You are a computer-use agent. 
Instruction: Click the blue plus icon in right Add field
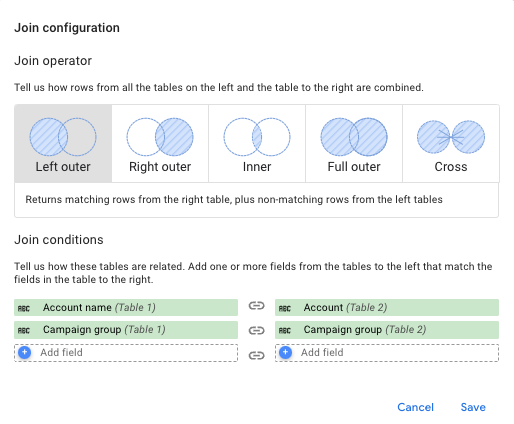click(x=285, y=352)
